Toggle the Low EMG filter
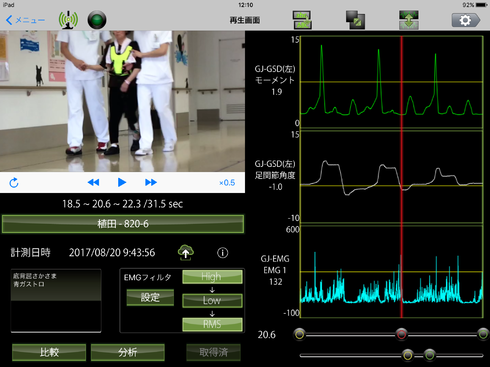 (x=212, y=300)
